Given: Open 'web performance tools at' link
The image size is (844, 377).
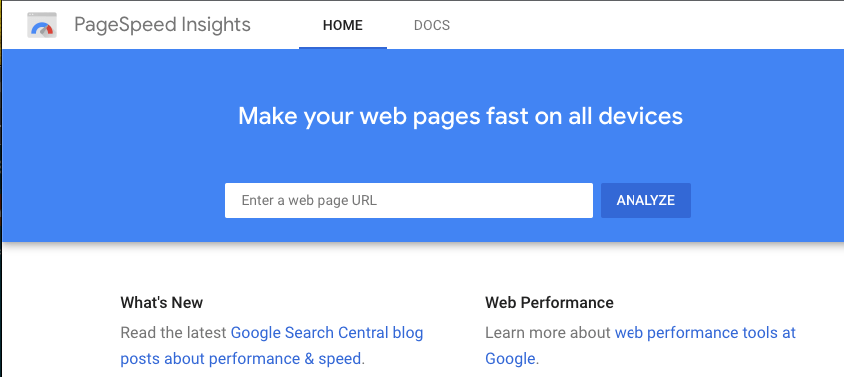Looking at the screenshot, I should tap(705, 333).
